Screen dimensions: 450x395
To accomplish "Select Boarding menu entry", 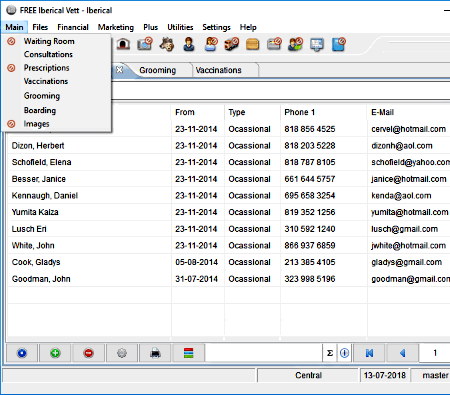I will click(x=57, y=110).
